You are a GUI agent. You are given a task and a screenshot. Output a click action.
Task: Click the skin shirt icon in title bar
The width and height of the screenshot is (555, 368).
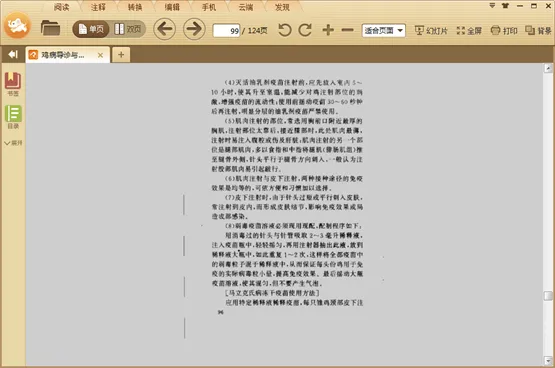point(505,6)
